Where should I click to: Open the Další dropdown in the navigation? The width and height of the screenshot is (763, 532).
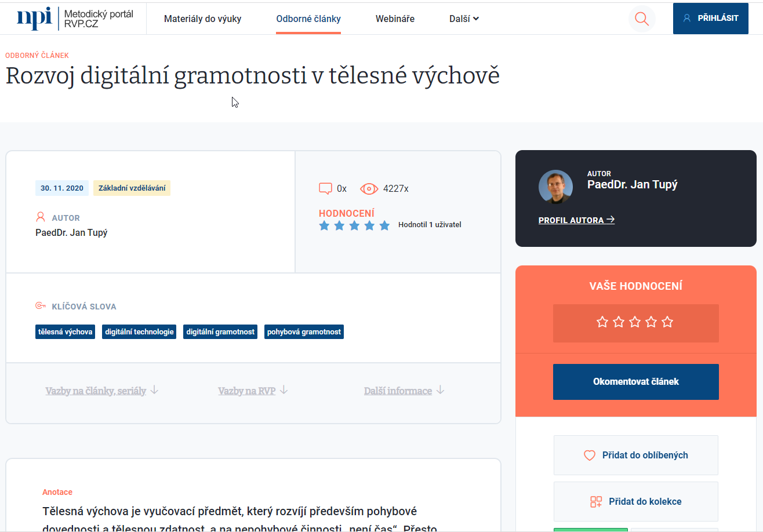[x=464, y=18]
